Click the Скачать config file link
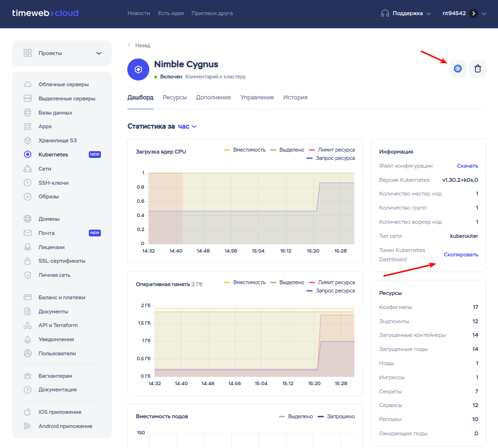 467,166
